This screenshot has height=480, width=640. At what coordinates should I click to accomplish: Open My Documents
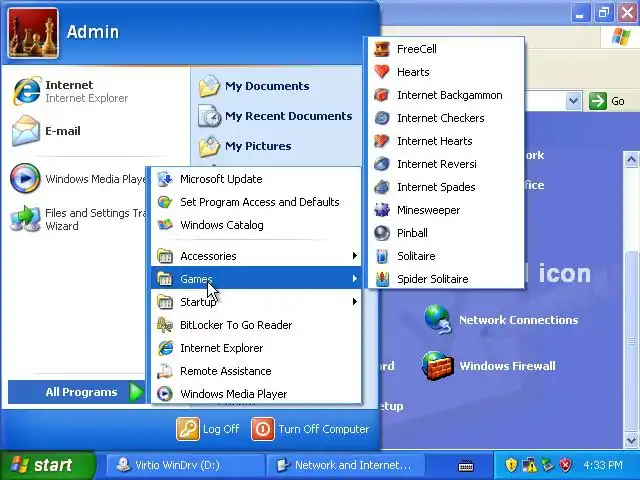pyautogui.click(x=277, y=86)
